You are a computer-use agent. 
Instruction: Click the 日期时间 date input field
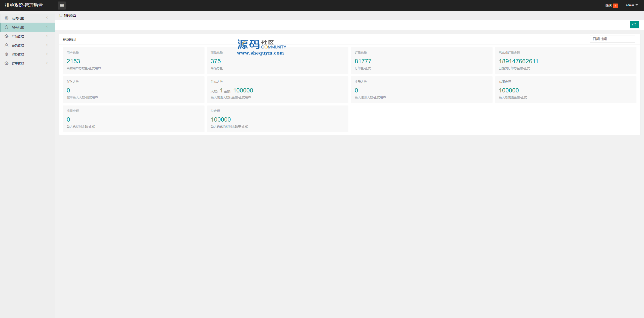(x=612, y=39)
